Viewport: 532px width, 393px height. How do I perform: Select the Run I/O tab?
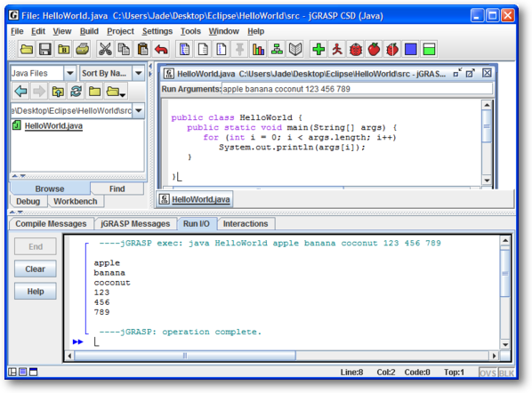[x=197, y=224]
